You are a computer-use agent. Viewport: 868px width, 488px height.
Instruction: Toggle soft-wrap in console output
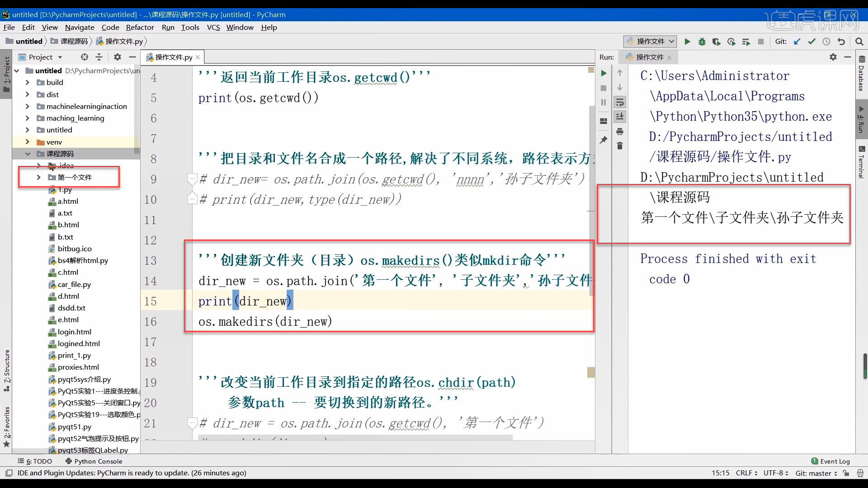(620, 102)
